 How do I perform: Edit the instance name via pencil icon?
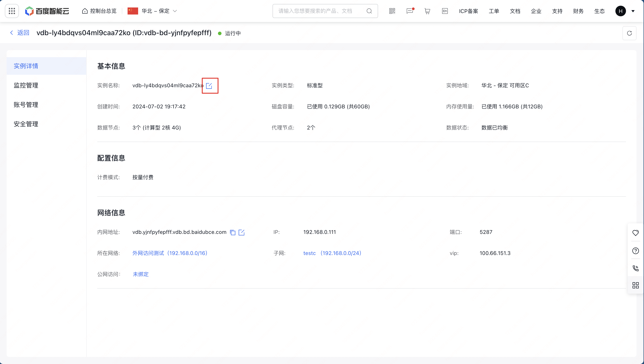point(209,86)
